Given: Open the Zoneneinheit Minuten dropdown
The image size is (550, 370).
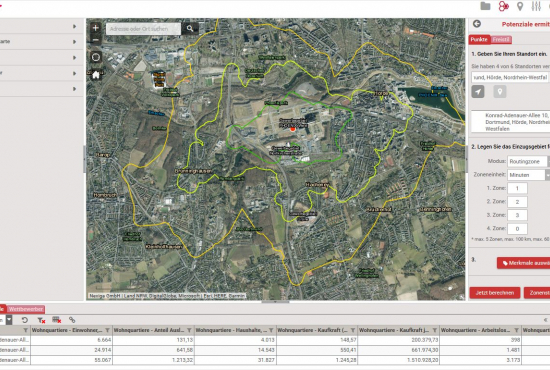Looking at the screenshot, I should coord(529,175).
